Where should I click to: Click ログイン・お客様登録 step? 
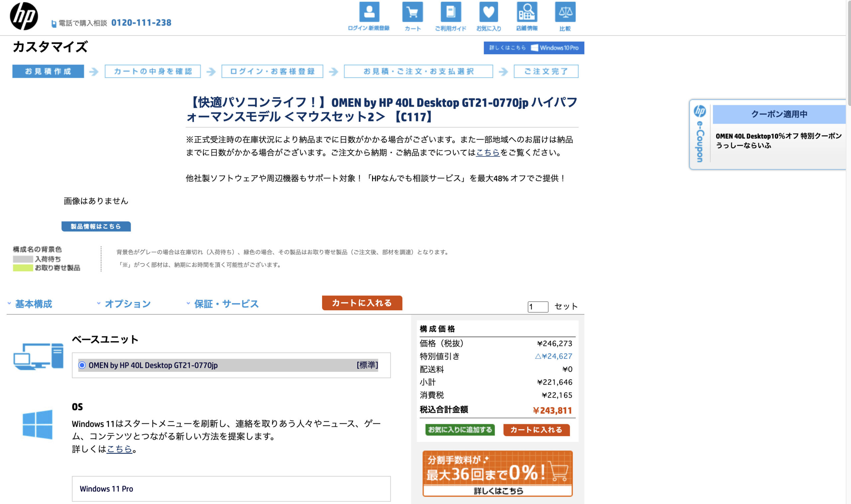[272, 71]
